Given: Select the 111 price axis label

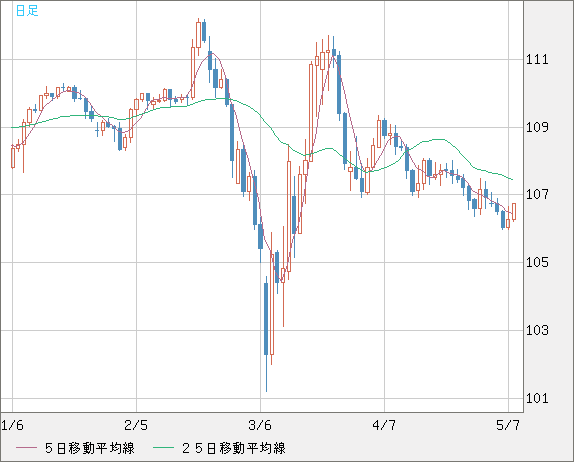Looking at the screenshot, I should (x=537, y=59).
